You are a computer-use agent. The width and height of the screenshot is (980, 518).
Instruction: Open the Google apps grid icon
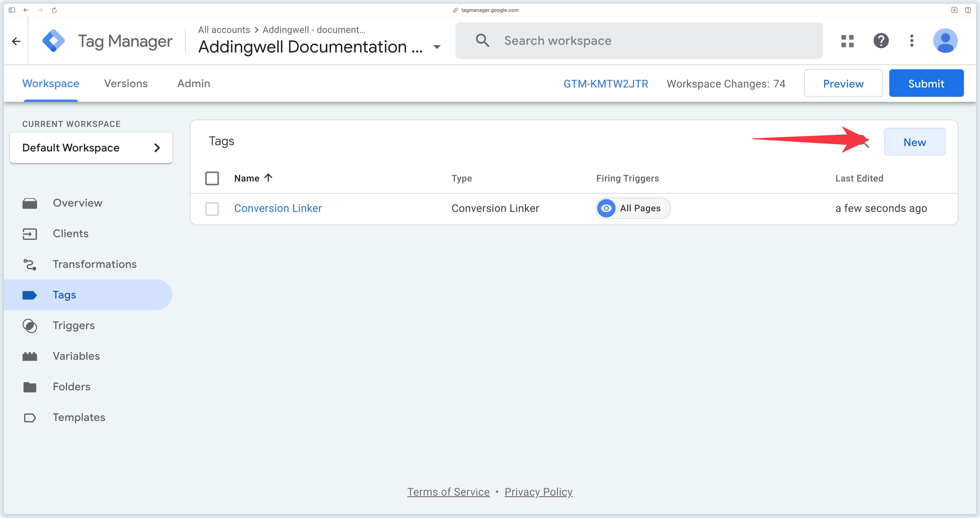point(847,41)
